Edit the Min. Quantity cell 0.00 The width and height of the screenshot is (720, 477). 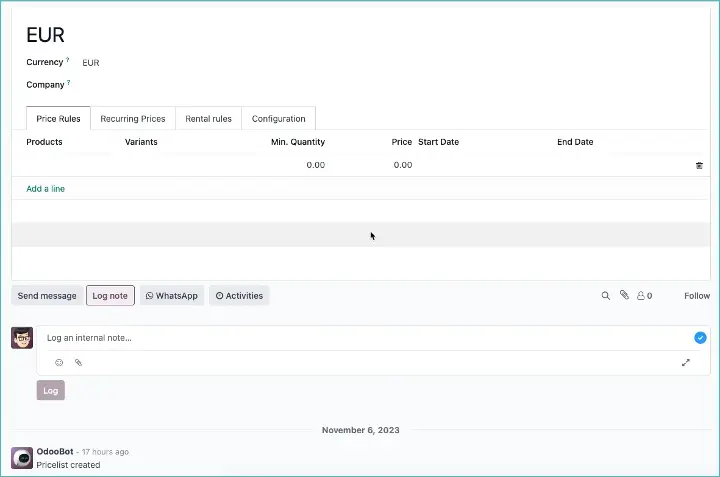315,165
